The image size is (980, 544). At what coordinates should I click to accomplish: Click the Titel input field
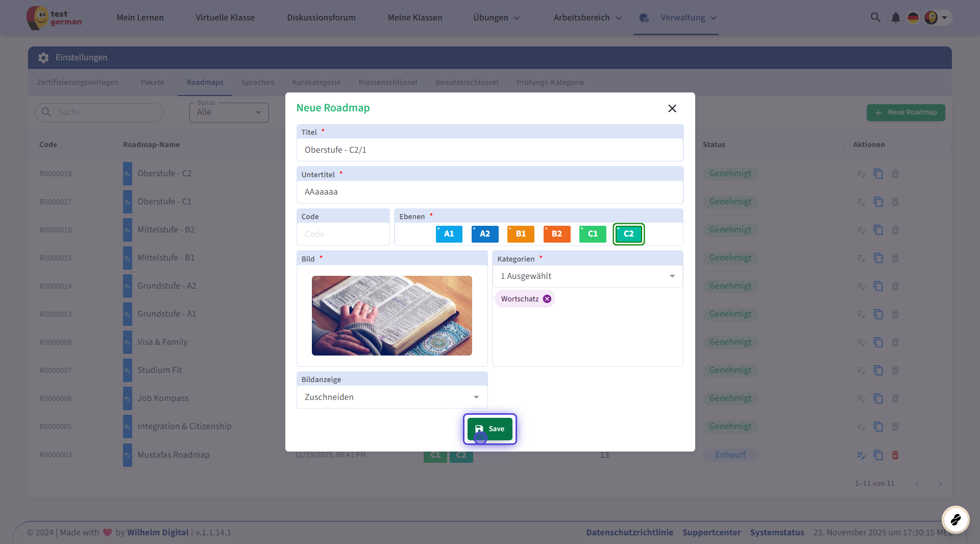(489, 150)
